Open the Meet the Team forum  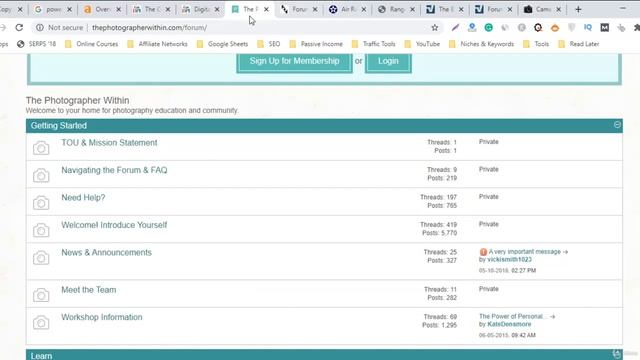coord(89,290)
